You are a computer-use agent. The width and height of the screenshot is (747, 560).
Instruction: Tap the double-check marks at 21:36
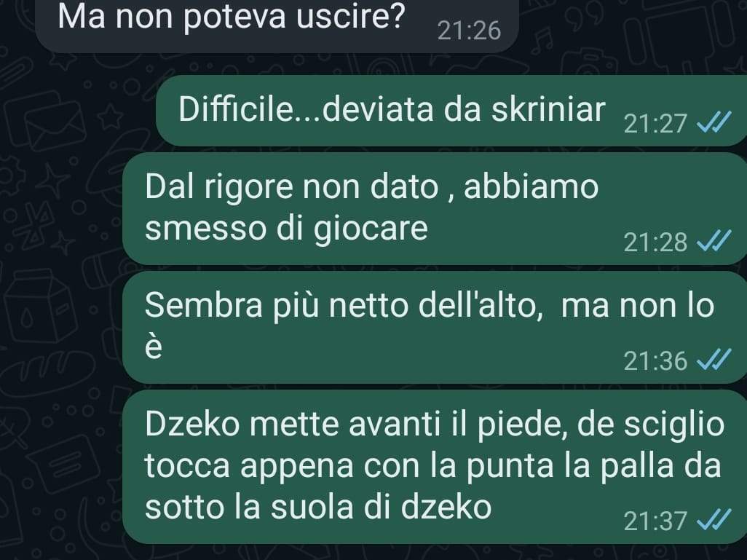714,359
